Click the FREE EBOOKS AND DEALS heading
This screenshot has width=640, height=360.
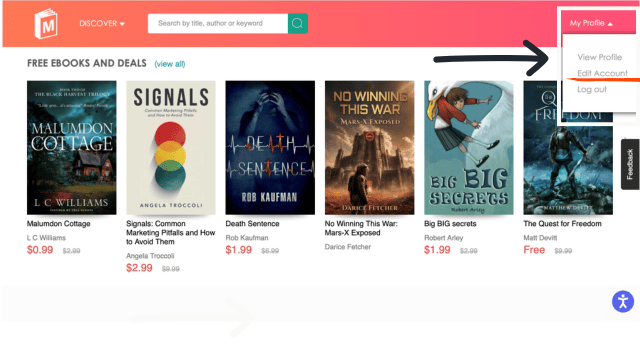pyautogui.click(x=87, y=63)
